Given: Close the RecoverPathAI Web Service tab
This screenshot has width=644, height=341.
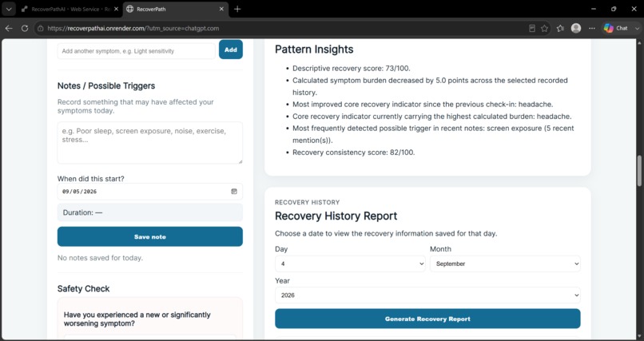Looking at the screenshot, I should (x=116, y=9).
